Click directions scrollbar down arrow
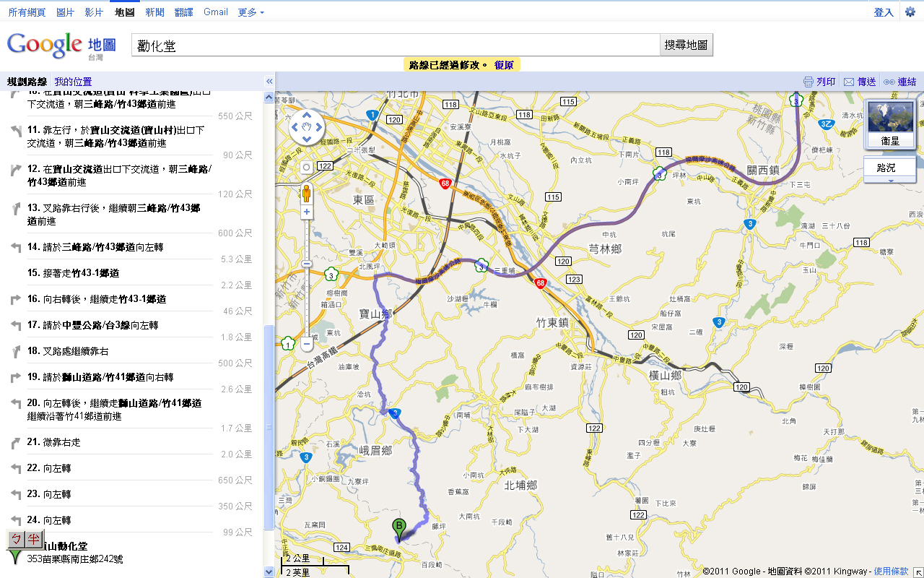The image size is (924, 578). tap(269, 571)
